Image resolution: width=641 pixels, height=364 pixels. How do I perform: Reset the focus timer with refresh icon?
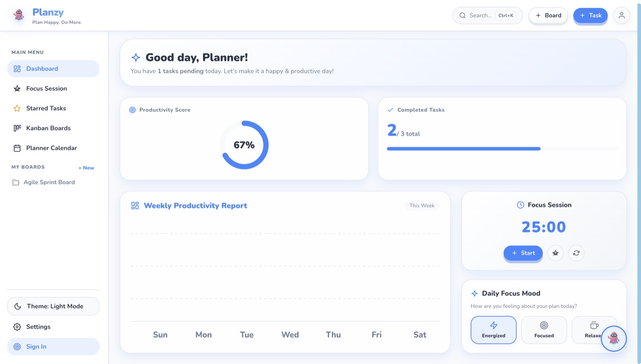[x=576, y=253]
